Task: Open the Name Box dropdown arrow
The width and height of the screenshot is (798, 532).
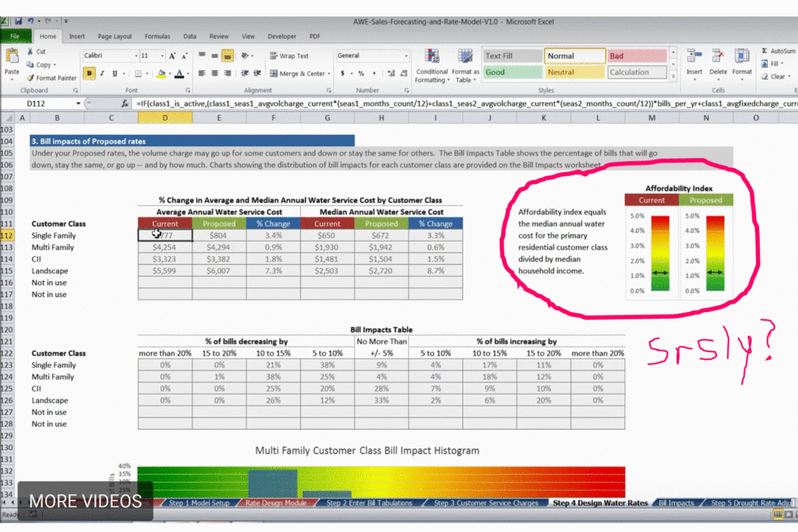Action: [78, 103]
